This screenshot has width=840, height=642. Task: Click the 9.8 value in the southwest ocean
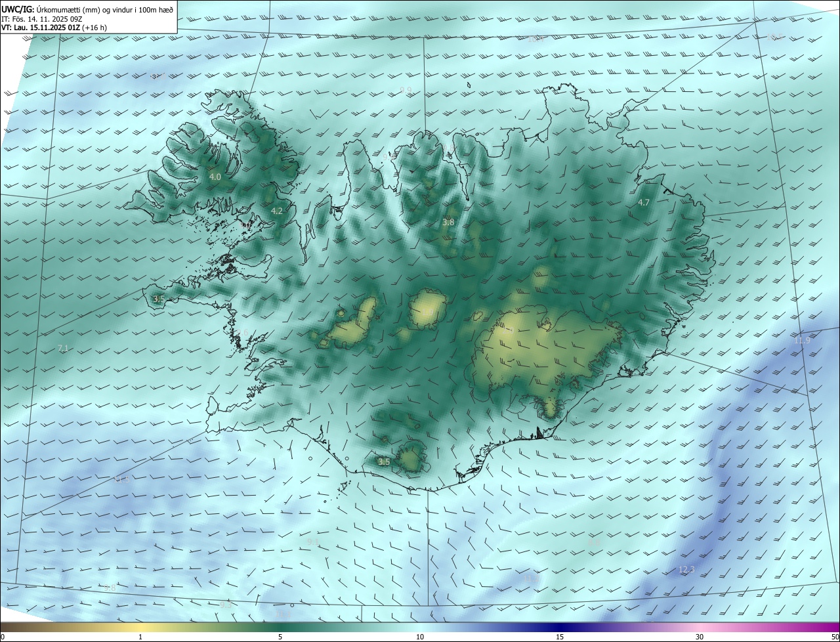pyautogui.click(x=110, y=588)
